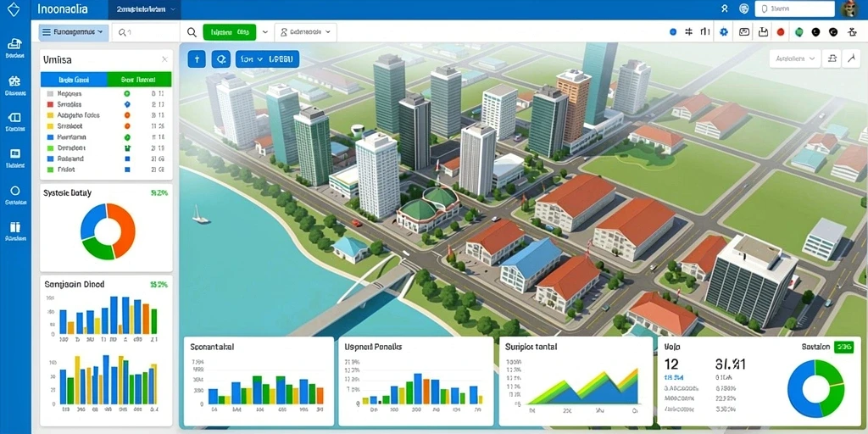Screen dimensions: 868x434
Task: Select the red swatch on the Smablsa row
Action: click(x=50, y=104)
